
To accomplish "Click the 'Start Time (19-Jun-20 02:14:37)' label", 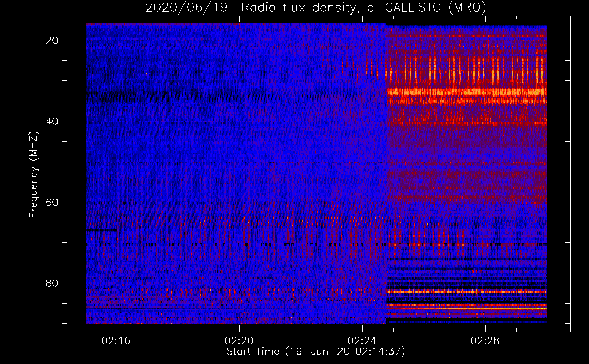I will tap(316, 352).
